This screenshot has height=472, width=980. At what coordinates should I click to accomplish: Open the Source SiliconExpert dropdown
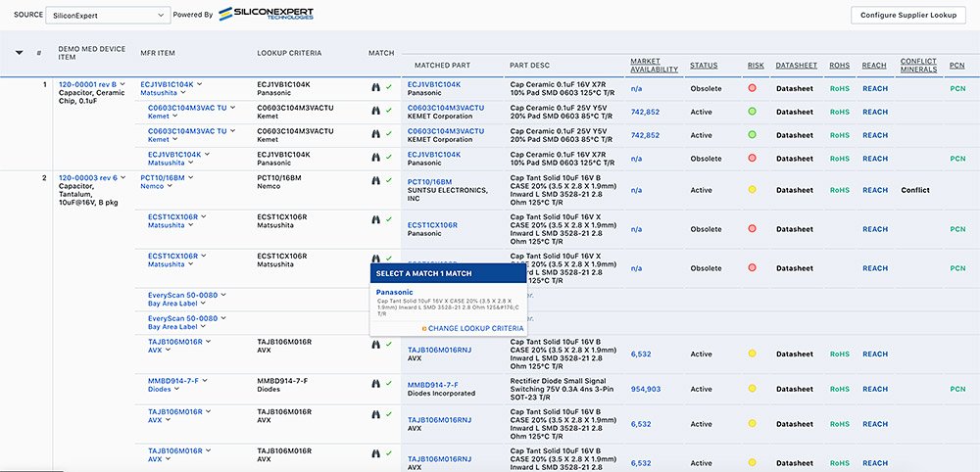coord(108,15)
